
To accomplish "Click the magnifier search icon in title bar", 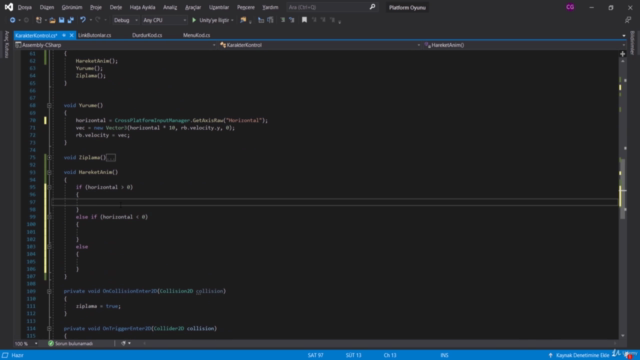I will [x=372, y=7].
